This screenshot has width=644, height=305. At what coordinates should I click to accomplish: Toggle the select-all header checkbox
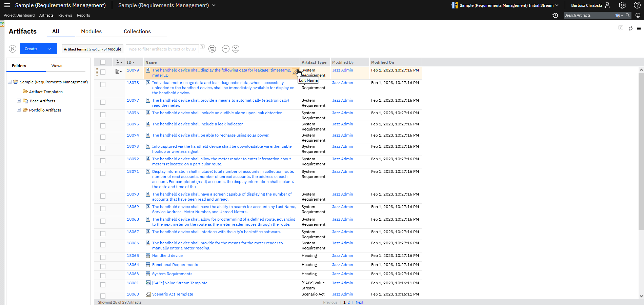click(103, 62)
